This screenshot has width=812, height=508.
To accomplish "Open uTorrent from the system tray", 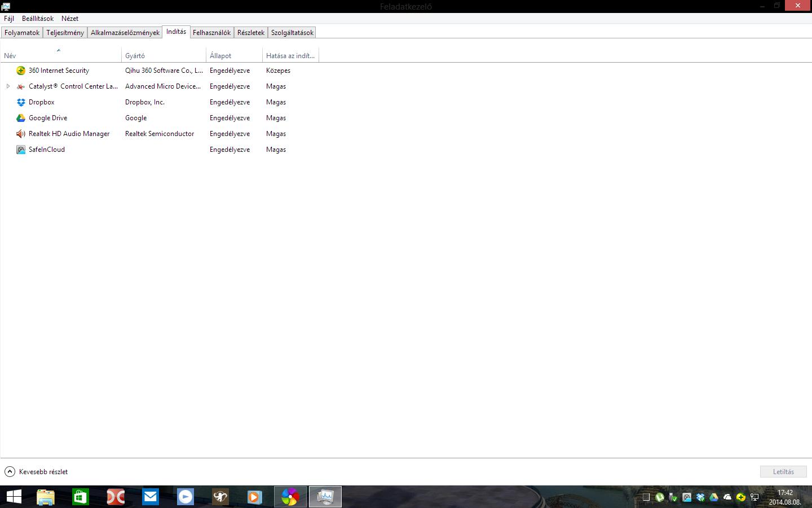I will (660, 497).
